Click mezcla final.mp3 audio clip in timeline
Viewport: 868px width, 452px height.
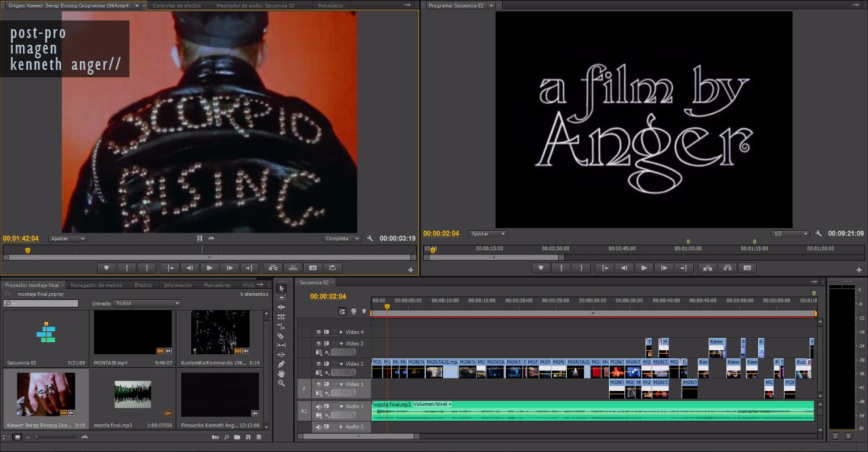(592, 411)
